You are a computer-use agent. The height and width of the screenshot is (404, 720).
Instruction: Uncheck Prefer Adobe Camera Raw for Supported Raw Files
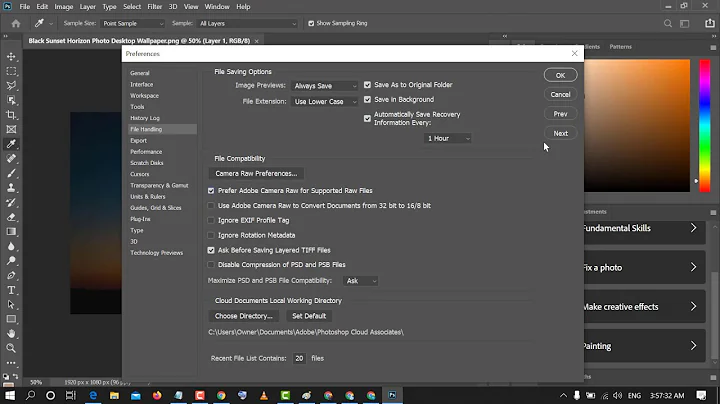pyautogui.click(x=211, y=191)
